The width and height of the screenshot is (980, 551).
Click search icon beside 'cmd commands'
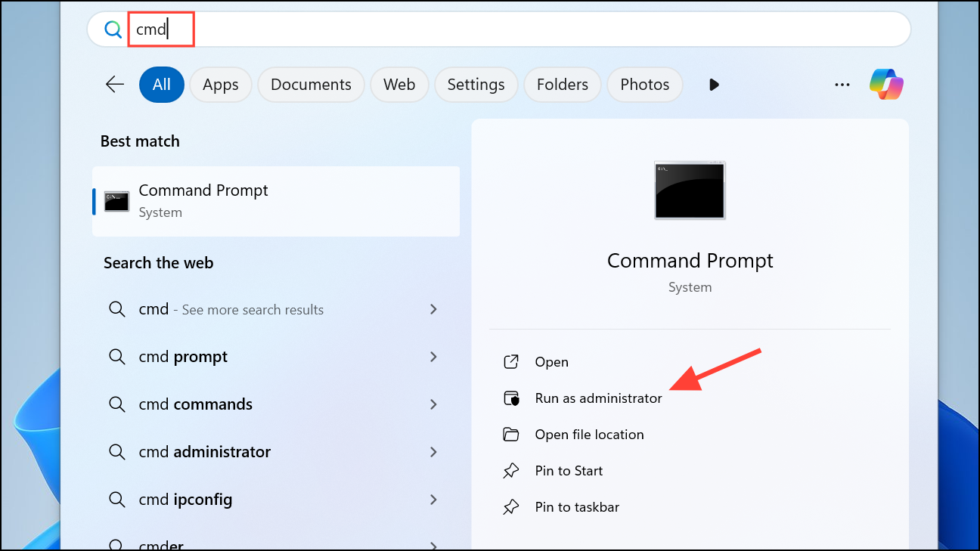116,404
